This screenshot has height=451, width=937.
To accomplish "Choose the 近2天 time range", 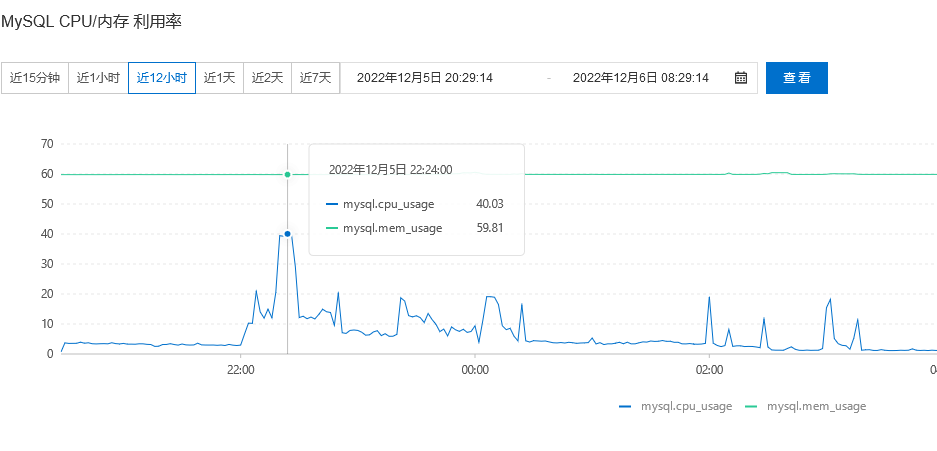I will (x=267, y=78).
